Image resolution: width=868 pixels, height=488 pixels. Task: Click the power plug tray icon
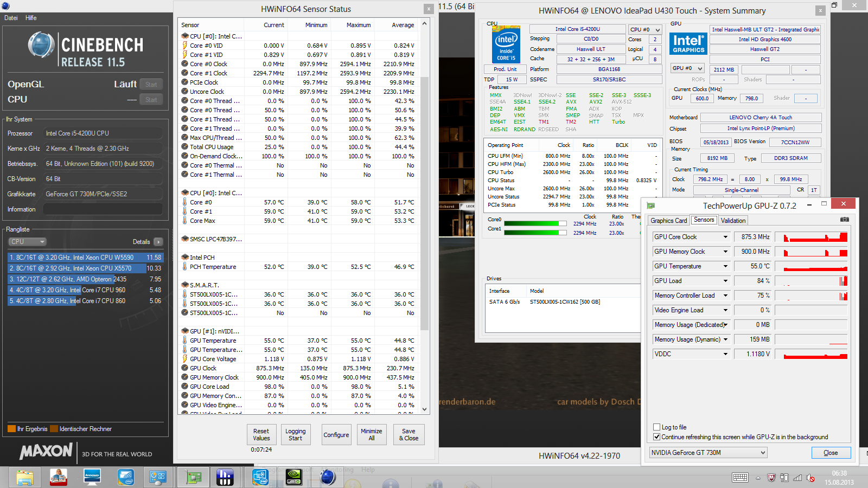pyautogui.click(x=784, y=478)
